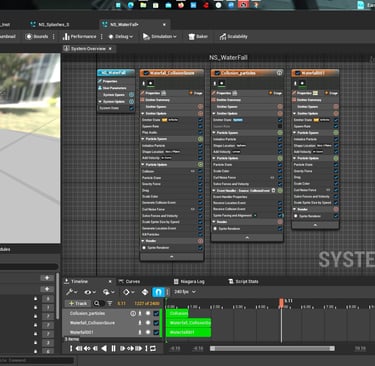The height and width of the screenshot is (366, 375).
Task: Switch to the Curves tab
Action: [x=129, y=282]
